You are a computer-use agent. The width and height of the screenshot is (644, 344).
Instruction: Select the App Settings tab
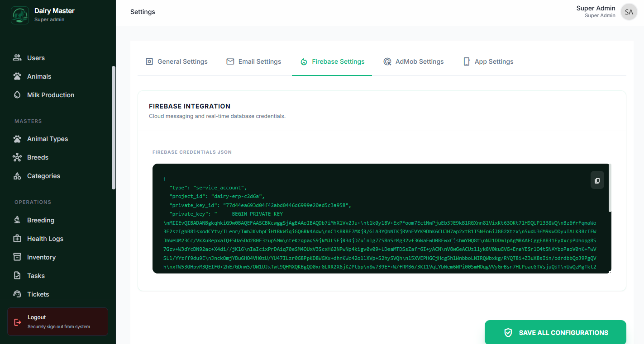coord(488,61)
